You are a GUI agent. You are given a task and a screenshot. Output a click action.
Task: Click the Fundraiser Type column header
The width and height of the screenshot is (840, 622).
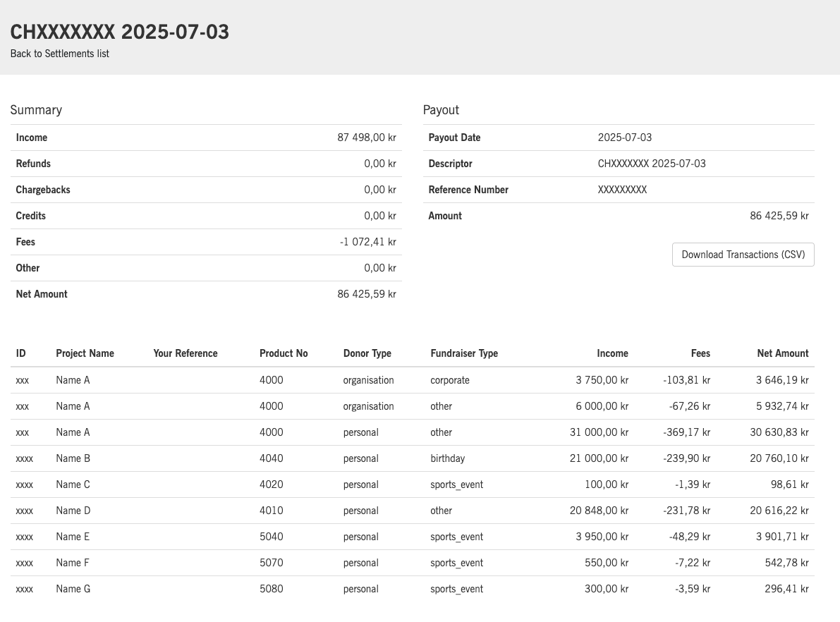pos(464,353)
